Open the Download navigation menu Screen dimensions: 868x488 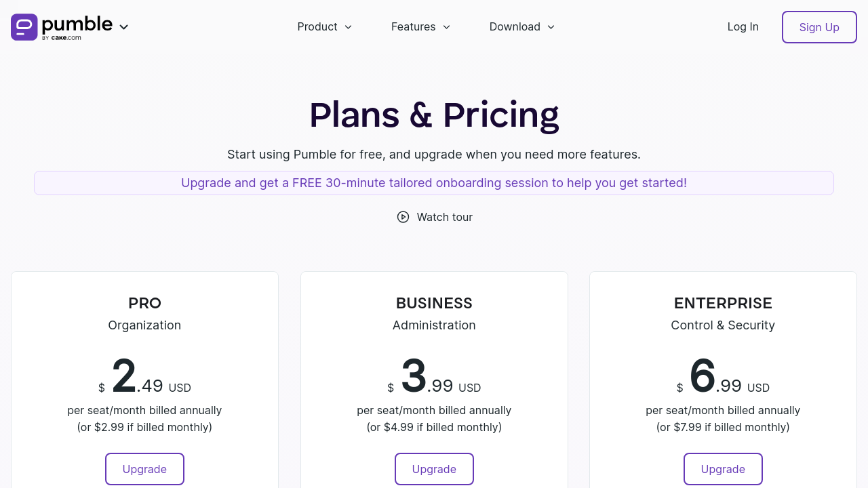(x=521, y=27)
